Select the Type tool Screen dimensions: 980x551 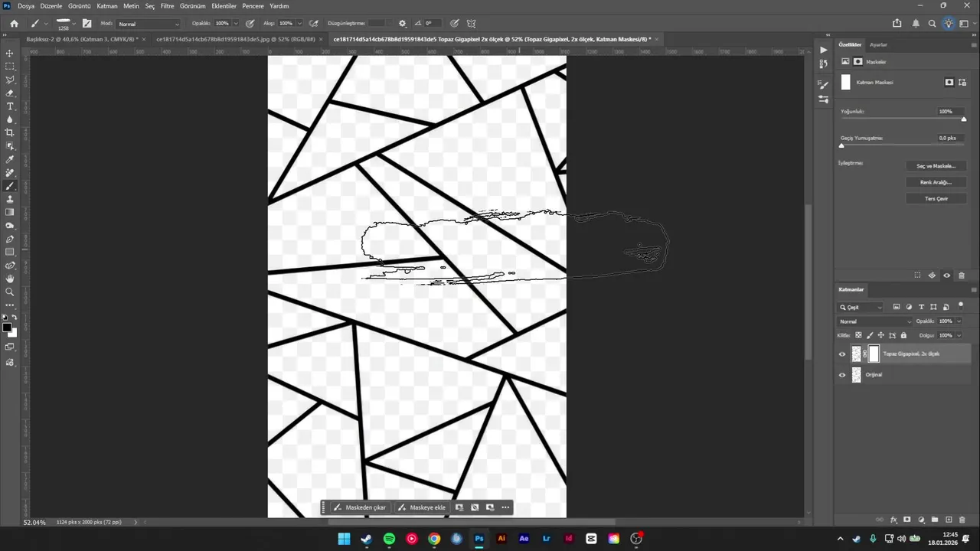pyautogui.click(x=10, y=106)
